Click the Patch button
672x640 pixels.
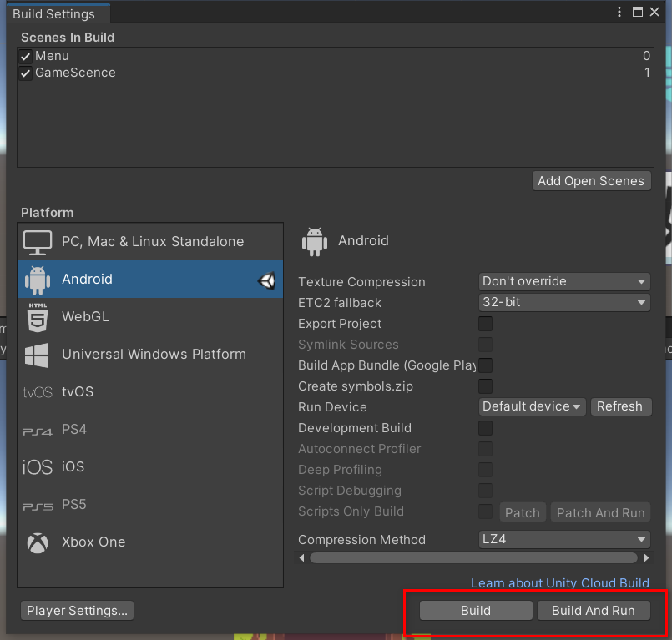tap(523, 513)
